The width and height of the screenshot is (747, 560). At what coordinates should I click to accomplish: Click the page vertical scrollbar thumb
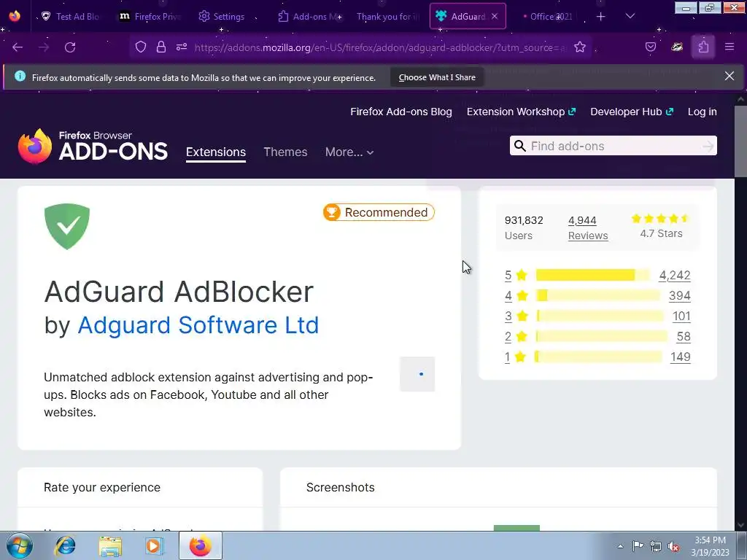[x=740, y=141]
